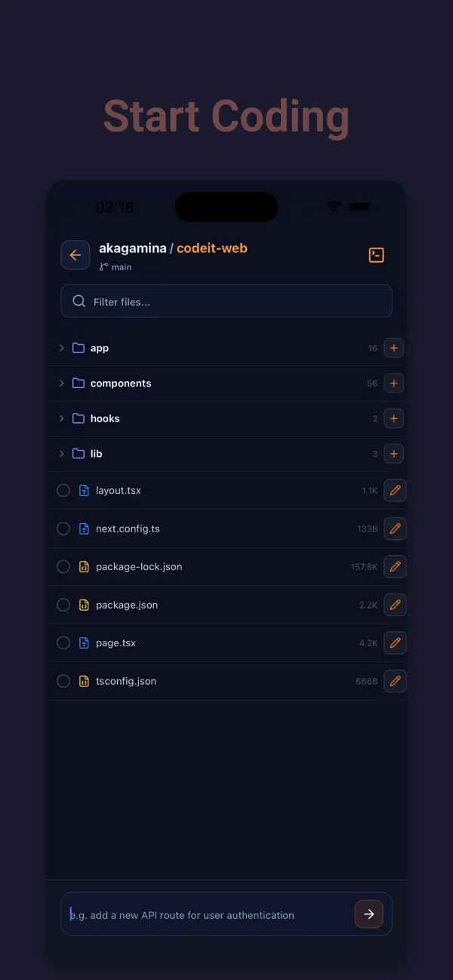The height and width of the screenshot is (980, 453).
Task: Click the plus icon beside the app folder
Action: pos(393,347)
